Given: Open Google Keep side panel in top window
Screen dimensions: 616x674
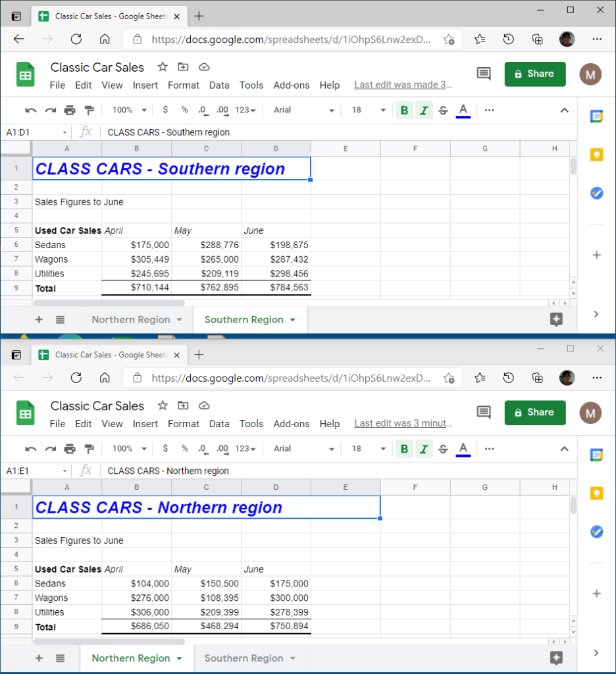Looking at the screenshot, I should (596, 155).
